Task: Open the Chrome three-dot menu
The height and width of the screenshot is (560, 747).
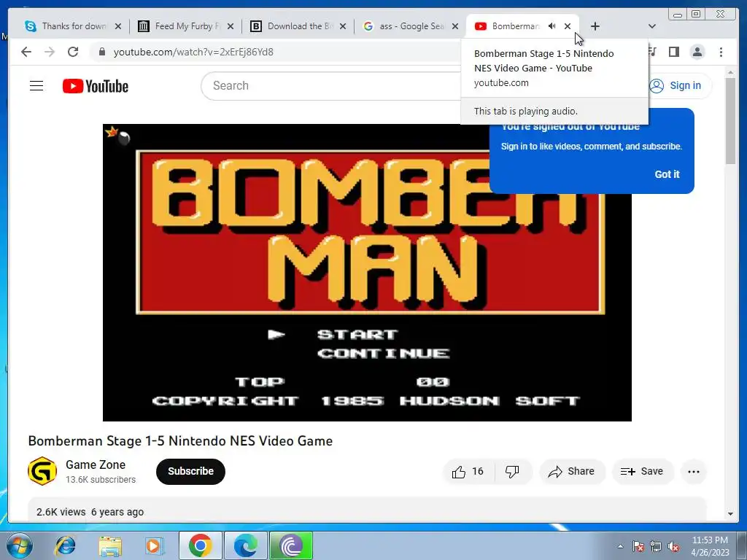Action: pos(721,52)
